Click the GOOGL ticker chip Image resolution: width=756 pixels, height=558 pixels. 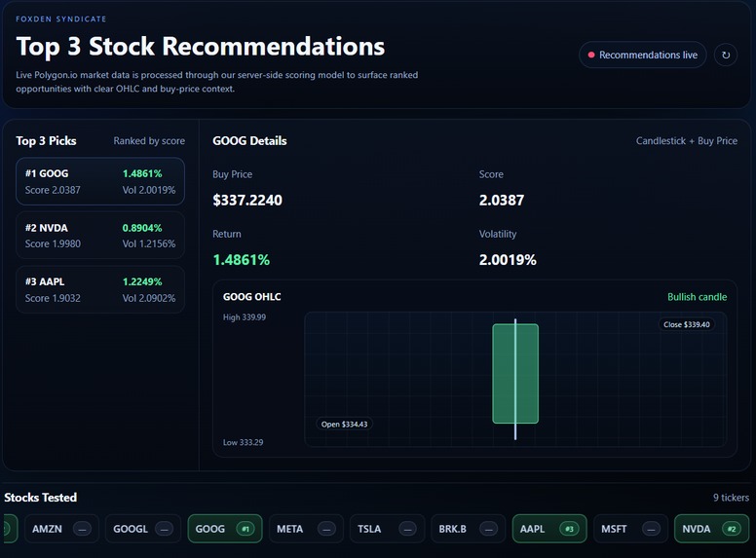(143, 529)
